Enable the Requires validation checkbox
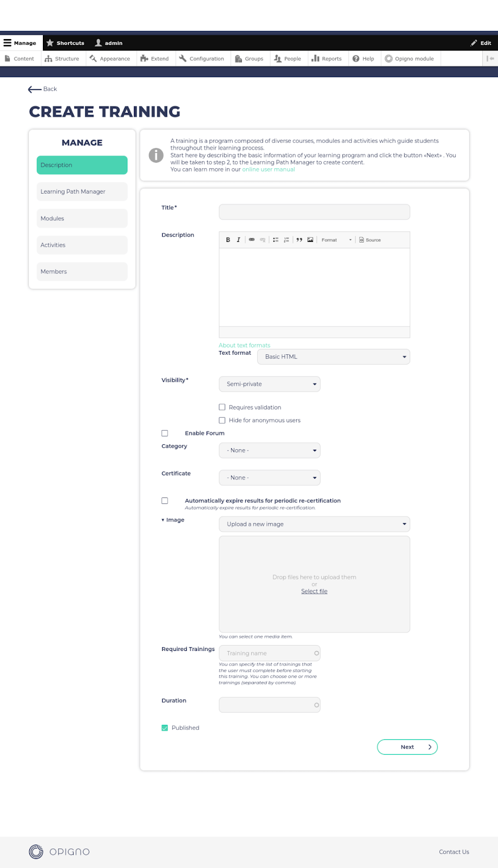 coord(222,407)
